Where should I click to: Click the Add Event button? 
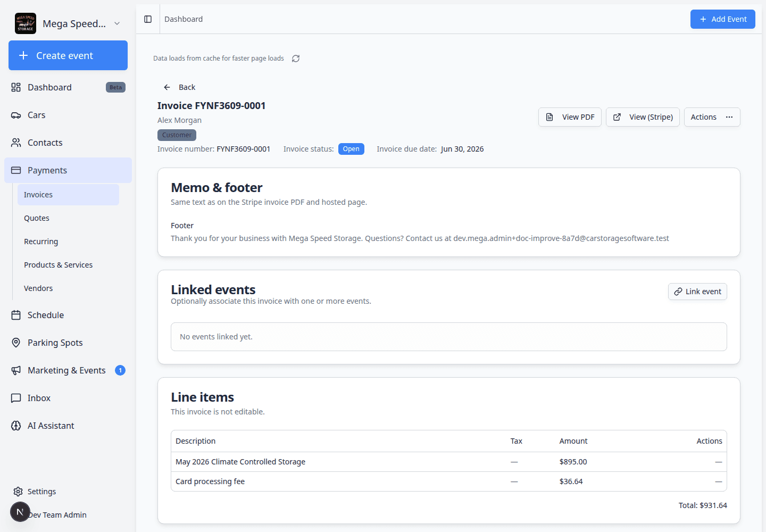tap(722, 19)
